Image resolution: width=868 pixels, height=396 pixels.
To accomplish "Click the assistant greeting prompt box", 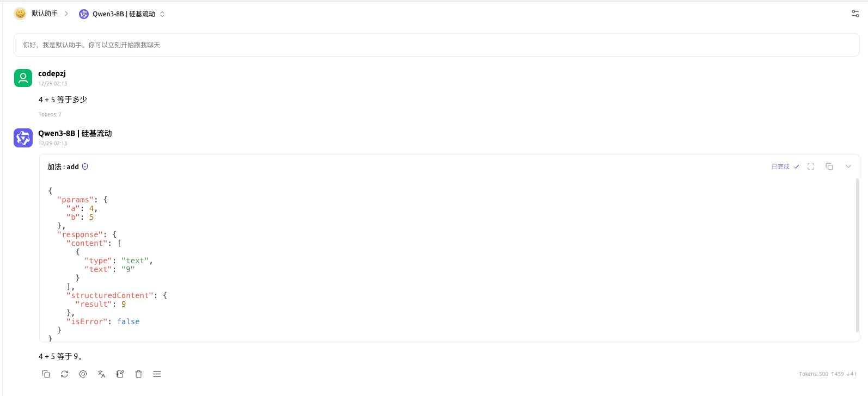I will pos(436,45).
